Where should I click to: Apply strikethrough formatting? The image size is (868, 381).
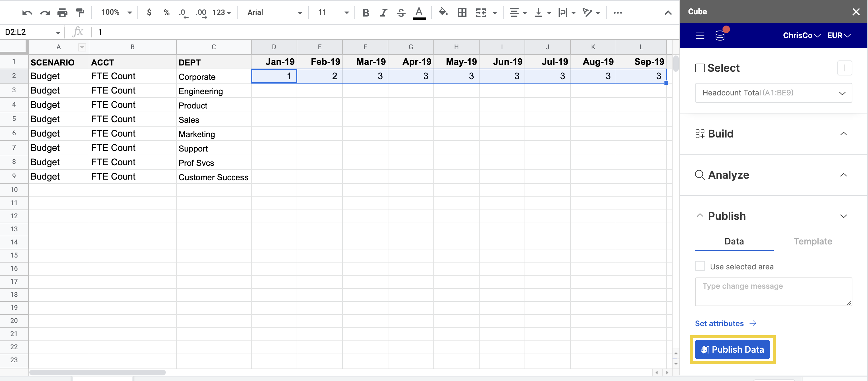coord(401,12)
